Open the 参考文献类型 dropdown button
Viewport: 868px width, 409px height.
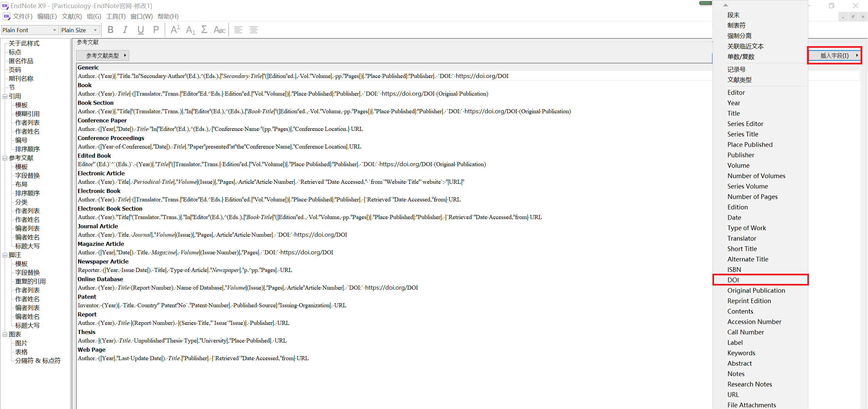click(103, 55)
